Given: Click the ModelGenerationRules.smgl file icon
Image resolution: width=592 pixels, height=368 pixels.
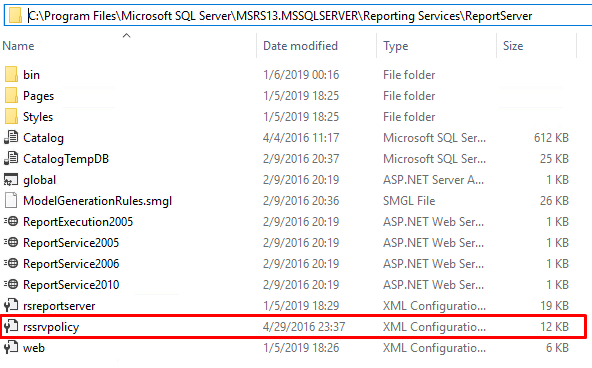Looking at the screenshot, I should [11, 200].
